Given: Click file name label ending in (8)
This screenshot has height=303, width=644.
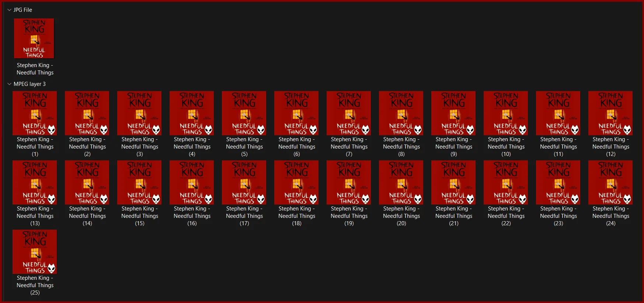Looking at the screenshot, I should coord(401,147).
